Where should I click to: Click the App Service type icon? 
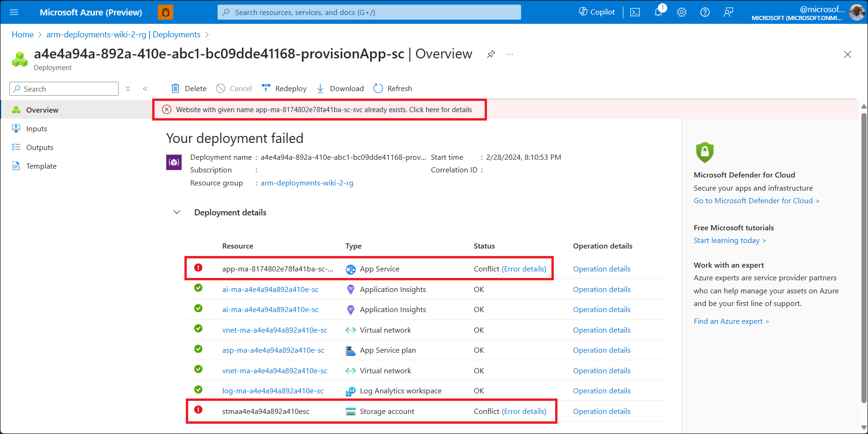(351, 269)
